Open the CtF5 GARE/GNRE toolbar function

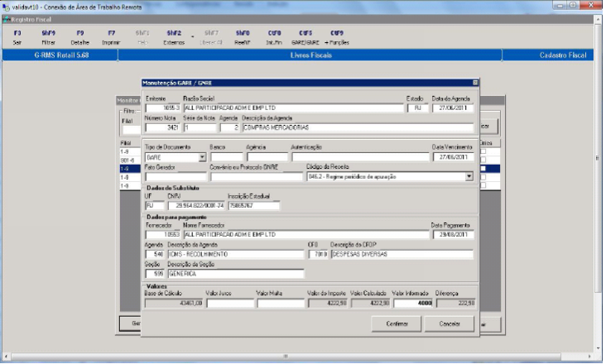tap(305, 36)
